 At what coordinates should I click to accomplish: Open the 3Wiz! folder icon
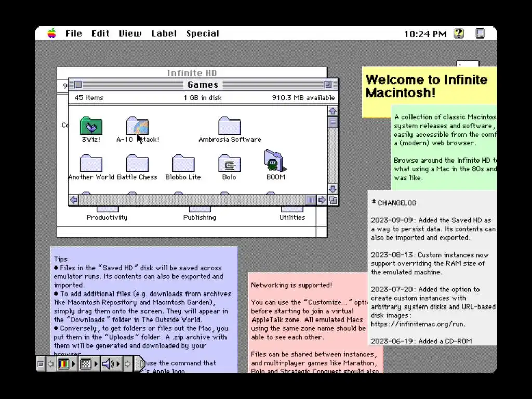(91, 126)
